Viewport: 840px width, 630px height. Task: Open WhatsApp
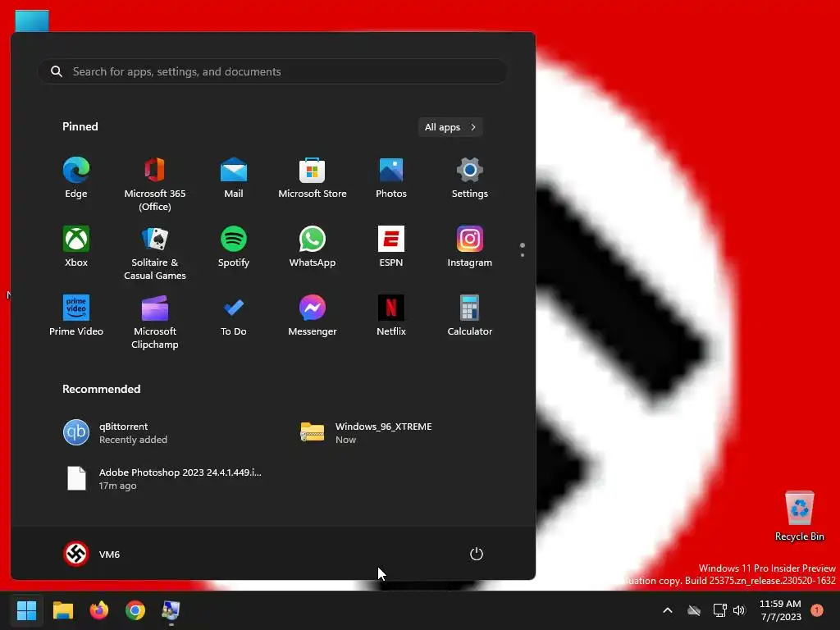click(x=313, y=247)
